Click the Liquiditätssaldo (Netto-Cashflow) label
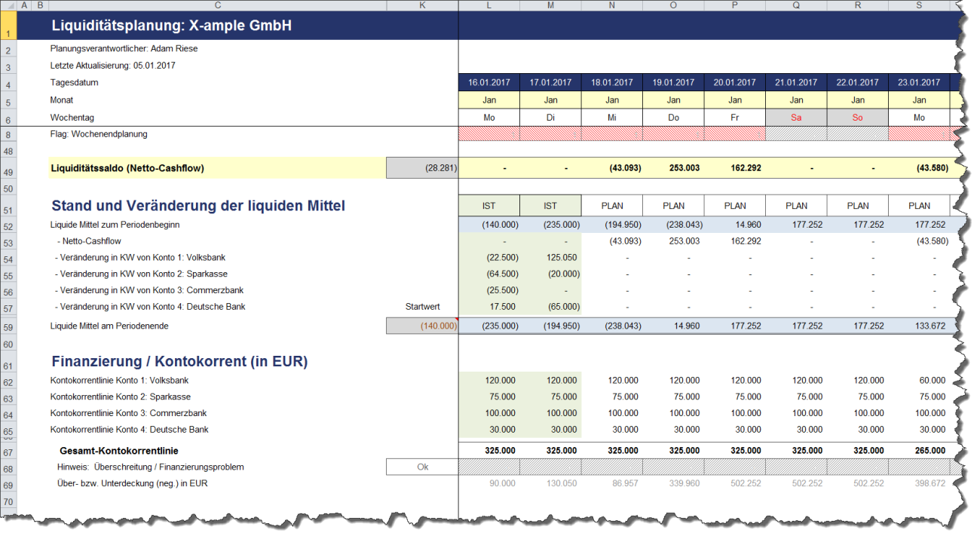980x539 pixels. point(127,168)
